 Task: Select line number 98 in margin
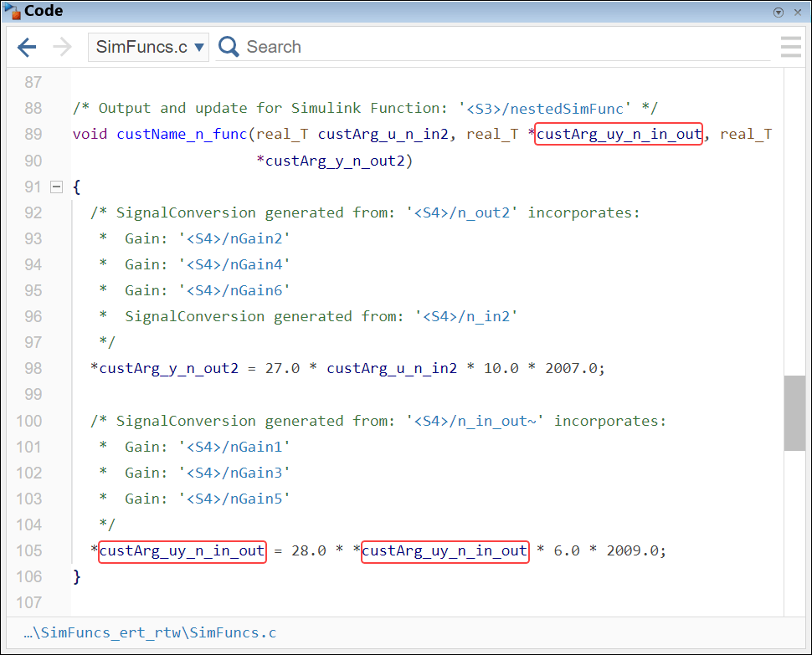(33, 368)
